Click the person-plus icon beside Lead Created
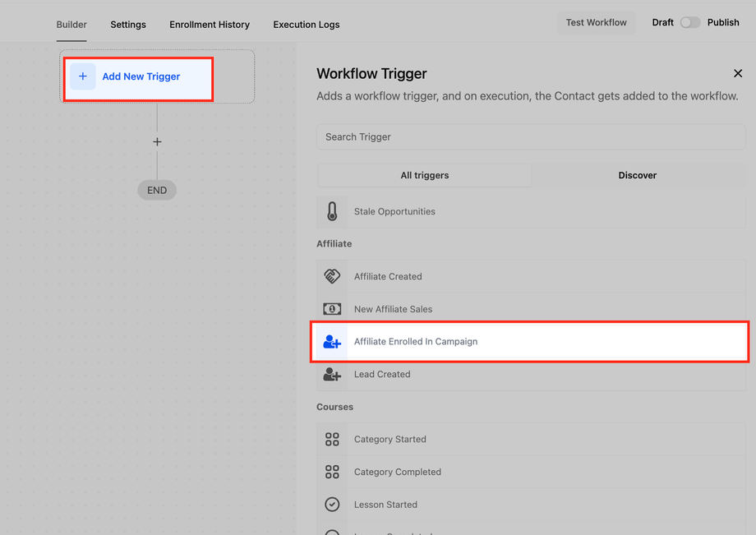The image size is (756, 535). pyautogui.click(x=332, y=374)
